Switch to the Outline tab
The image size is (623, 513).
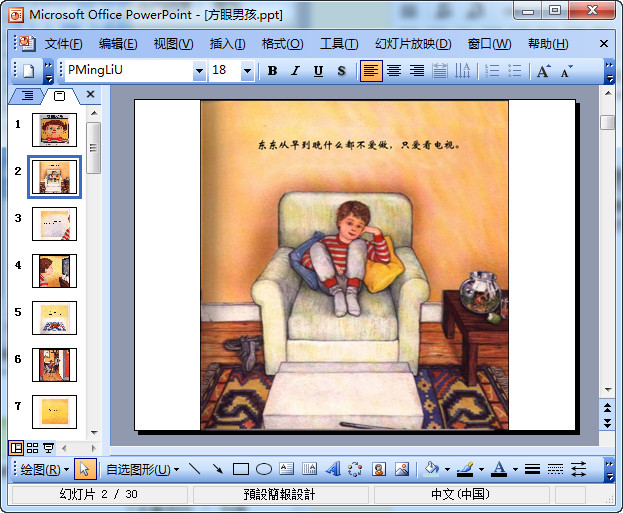(27, 95)
